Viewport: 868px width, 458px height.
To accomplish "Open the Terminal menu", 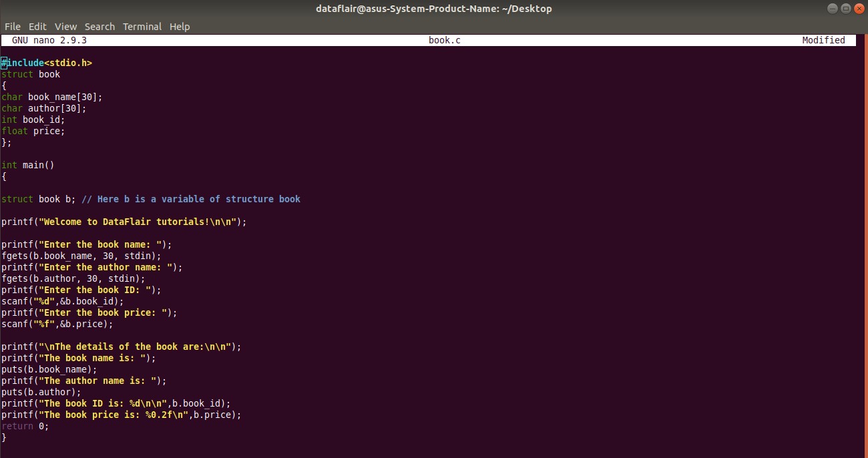I will tap(142, 27).
